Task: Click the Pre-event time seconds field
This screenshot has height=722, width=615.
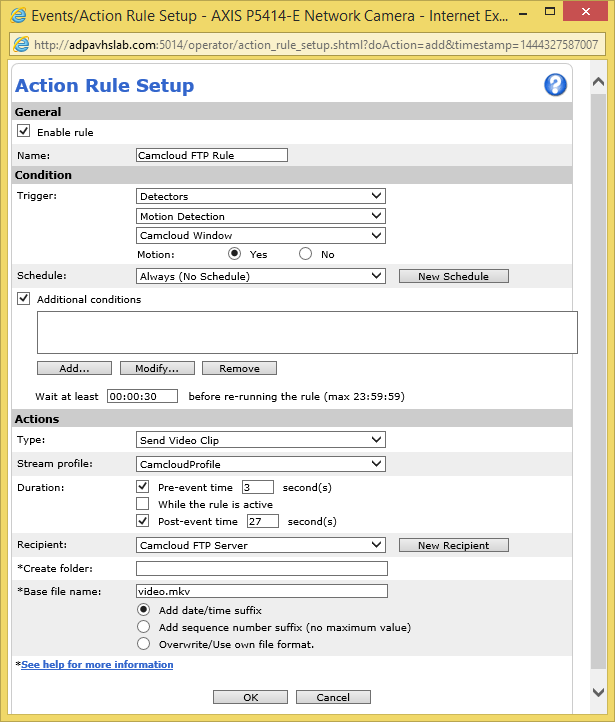Action: 258,487
